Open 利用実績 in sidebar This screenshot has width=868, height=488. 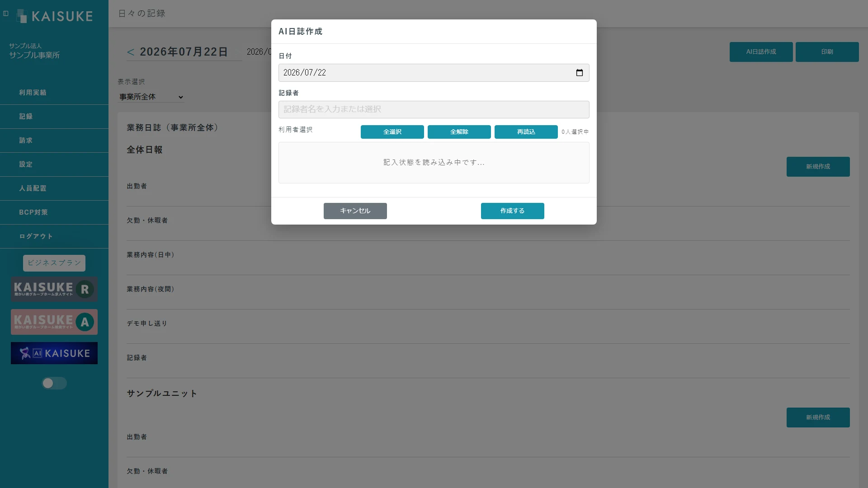(54, 93)
